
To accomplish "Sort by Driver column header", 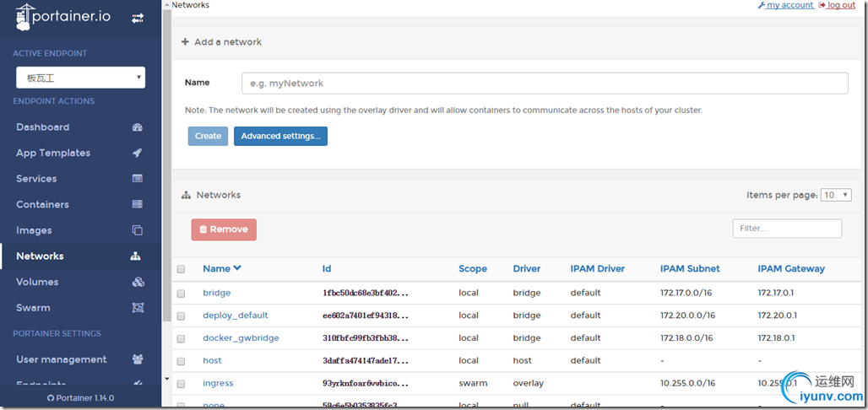I will 527,269.
